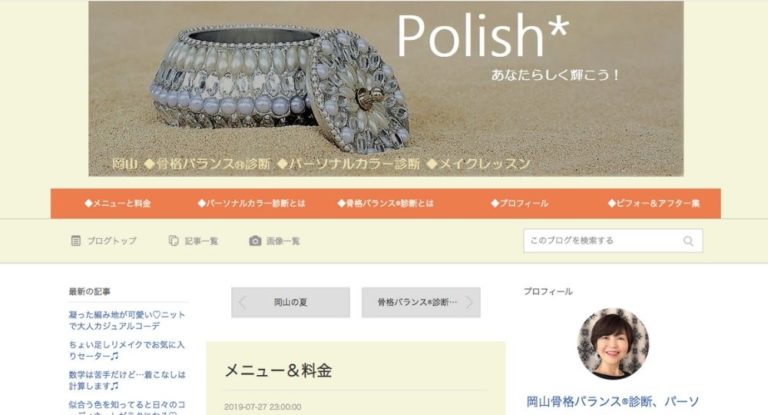Open パーソナルカラー診断とは menu item
768x415 pixels.
[x=252, y=203]
